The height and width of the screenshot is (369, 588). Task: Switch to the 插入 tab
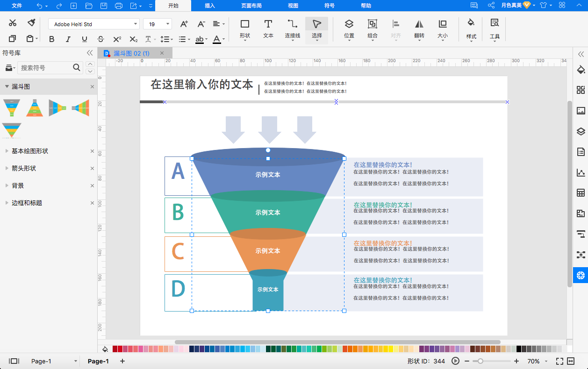210,6
